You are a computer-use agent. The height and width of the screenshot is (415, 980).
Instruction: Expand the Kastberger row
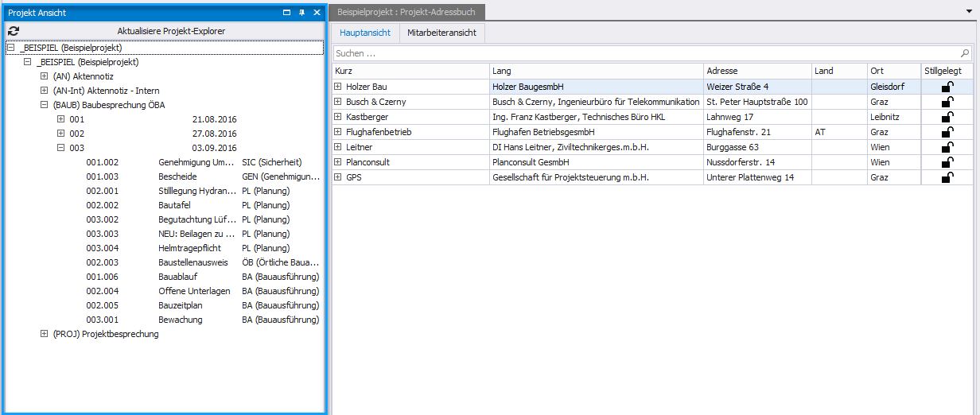pyautogui.click(x=338, y=117)
